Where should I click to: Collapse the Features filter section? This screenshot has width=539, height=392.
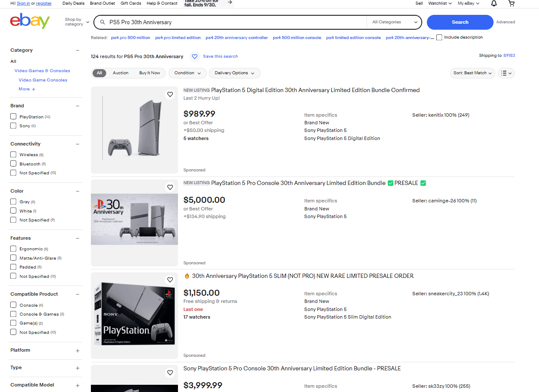coord(77,238)
